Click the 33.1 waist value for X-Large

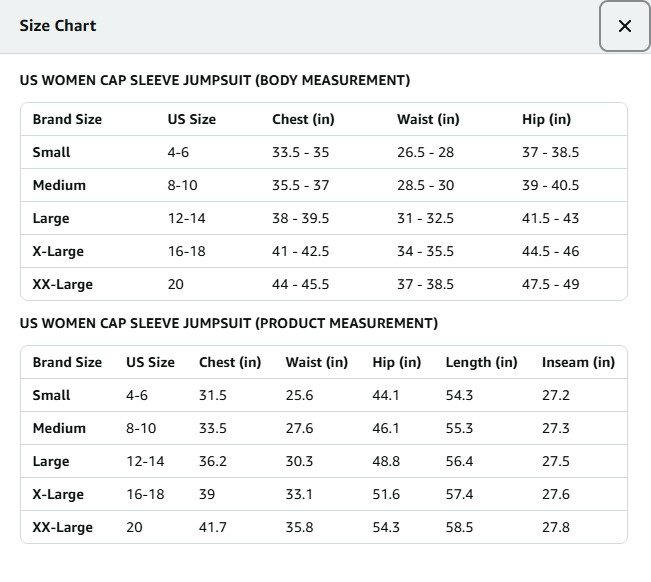pyautogui.click(x=299, y=494)
